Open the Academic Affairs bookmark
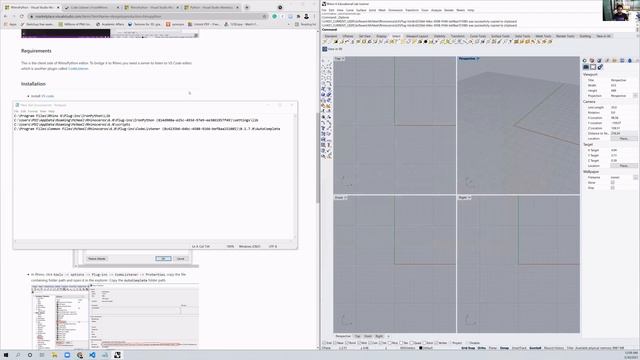The image size is (640, 360). click(110, 24)
